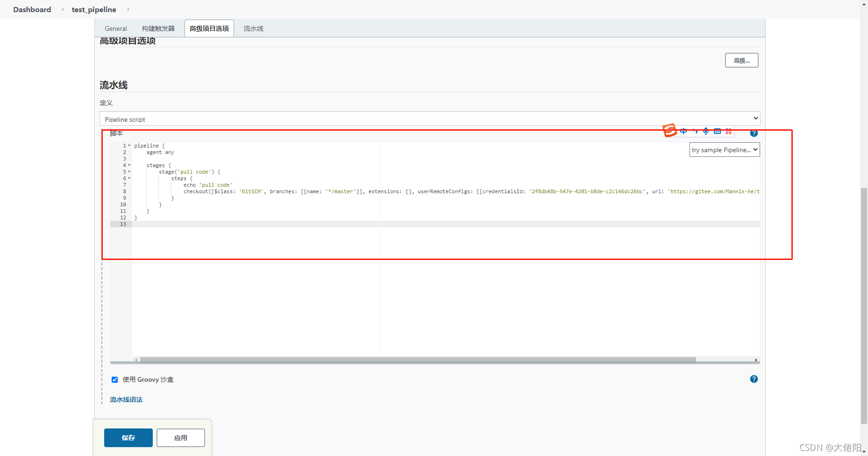Click the 高级... advanced button
The image size is (868, 456).
coord(741,60)
